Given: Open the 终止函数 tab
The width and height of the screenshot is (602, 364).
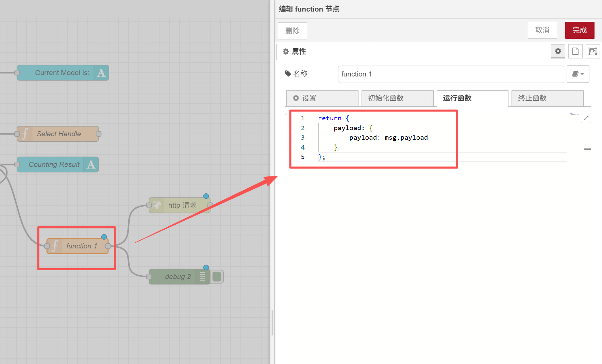Looking at the screenshot, I should (547, 98).
